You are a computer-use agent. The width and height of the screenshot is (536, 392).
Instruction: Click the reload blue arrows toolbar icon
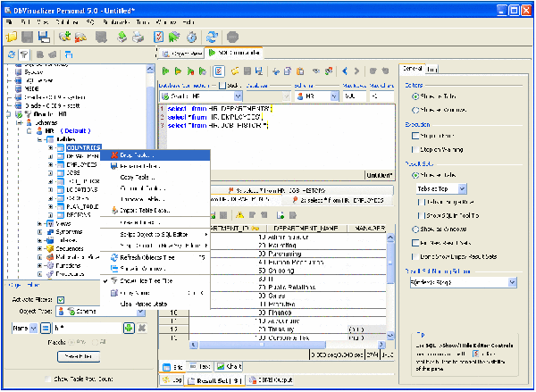coord(211,37)
